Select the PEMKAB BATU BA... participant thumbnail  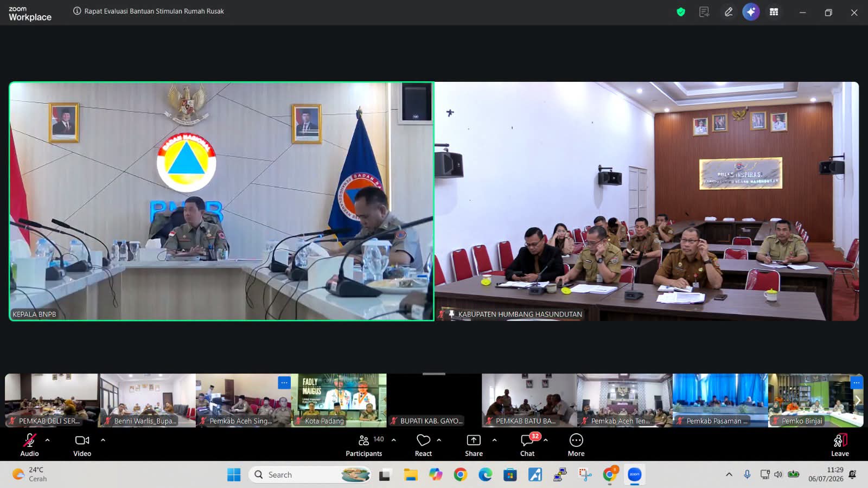click(x=529, y=400)
